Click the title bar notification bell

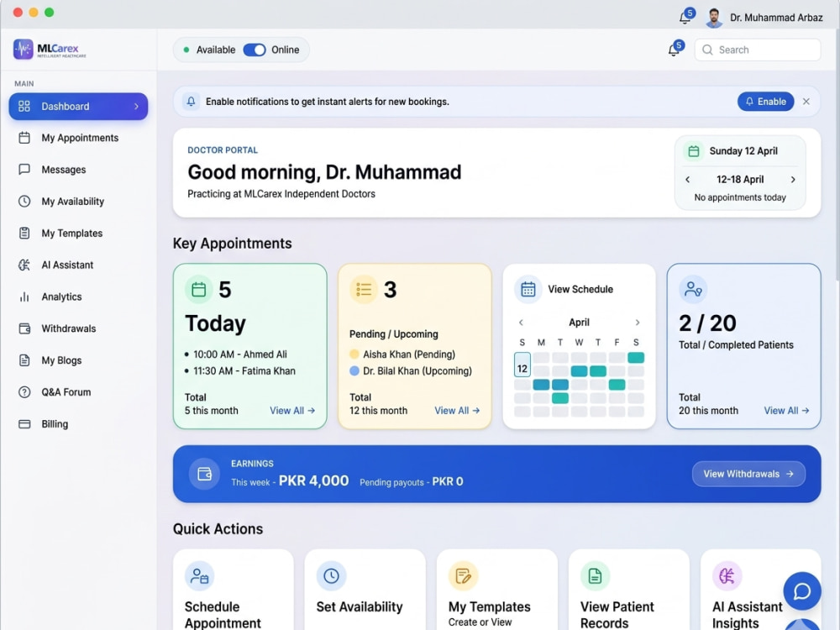685,18
